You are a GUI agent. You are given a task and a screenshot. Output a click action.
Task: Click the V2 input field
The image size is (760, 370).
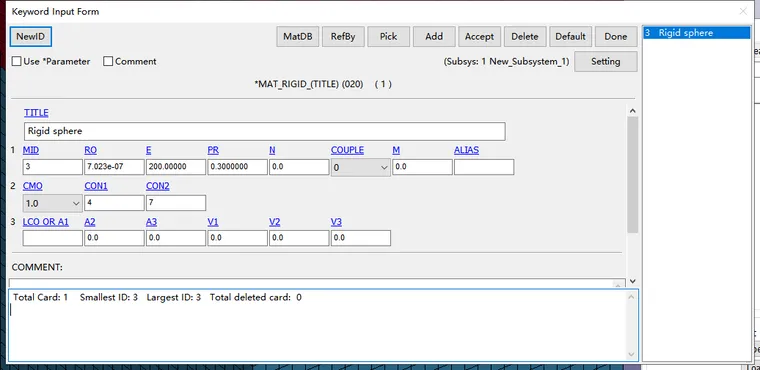(299, 238)
